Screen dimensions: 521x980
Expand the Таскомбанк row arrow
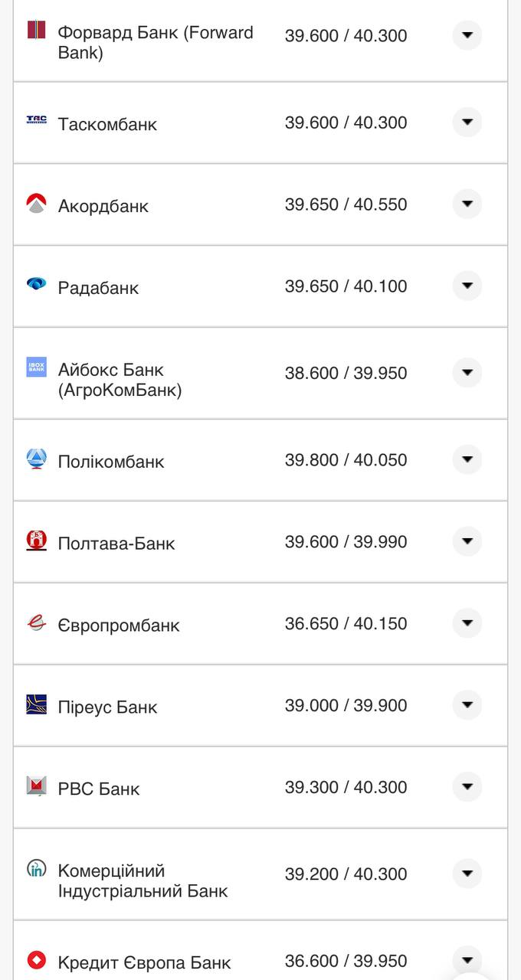point(467,122)
